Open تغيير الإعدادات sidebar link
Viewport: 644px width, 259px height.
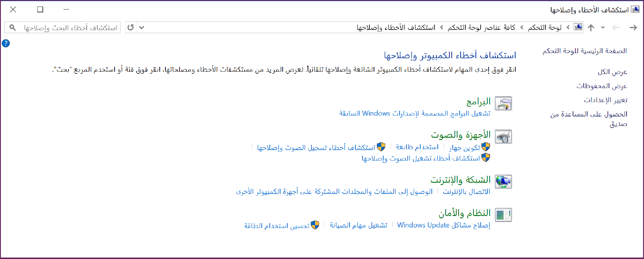[606, 100]
